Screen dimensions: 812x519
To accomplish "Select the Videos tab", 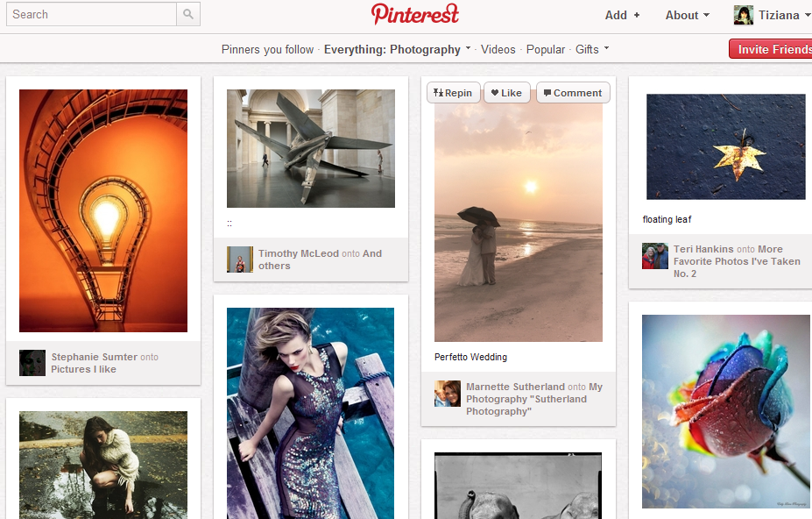I will (498, 49).
